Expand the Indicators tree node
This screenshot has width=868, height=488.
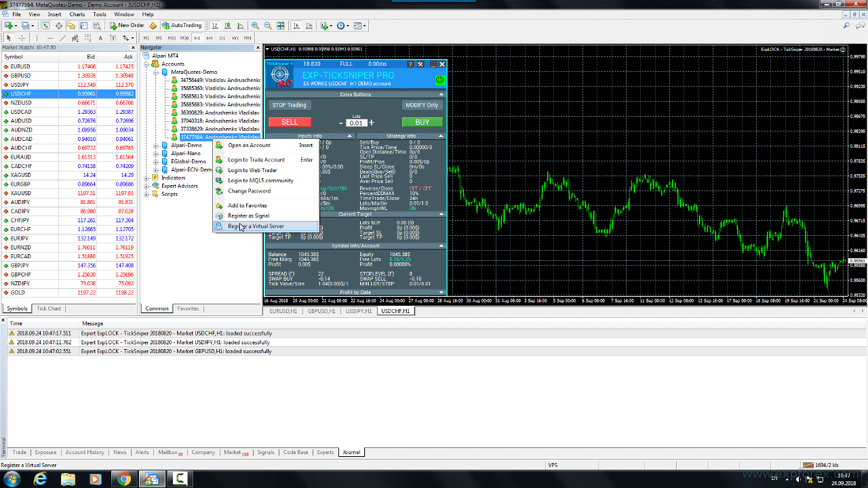pos(147,178)
